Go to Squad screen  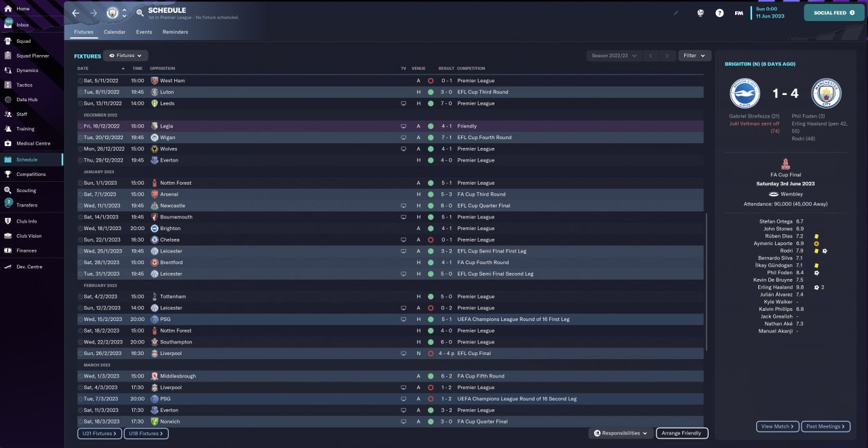pos(23,41)
